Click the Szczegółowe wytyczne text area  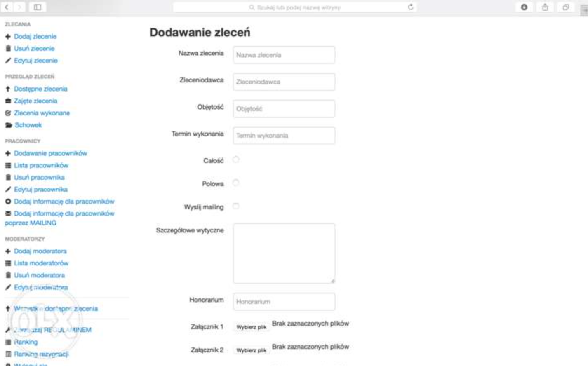284,253
